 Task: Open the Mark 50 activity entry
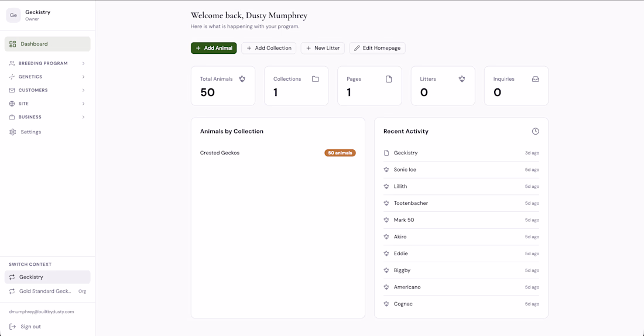tap(461, 220)
